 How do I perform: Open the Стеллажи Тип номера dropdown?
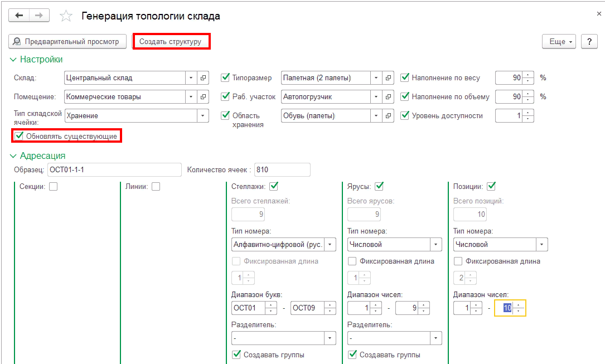[x=330, y=245]
